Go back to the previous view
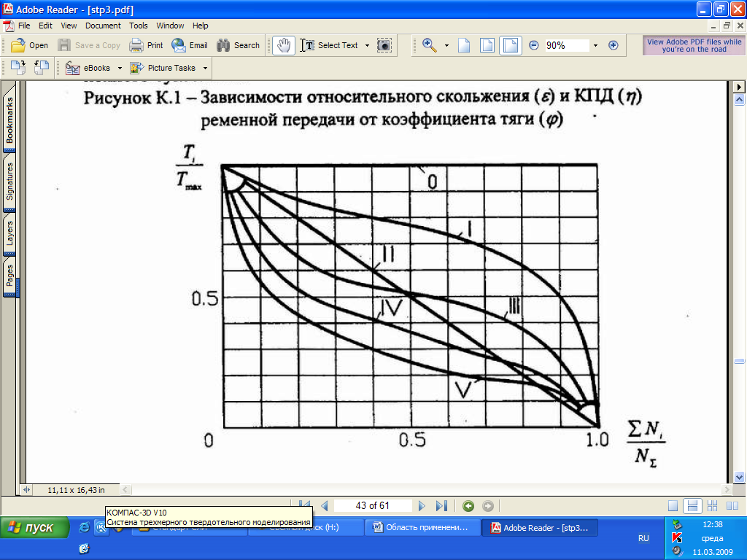 point(468,506)
